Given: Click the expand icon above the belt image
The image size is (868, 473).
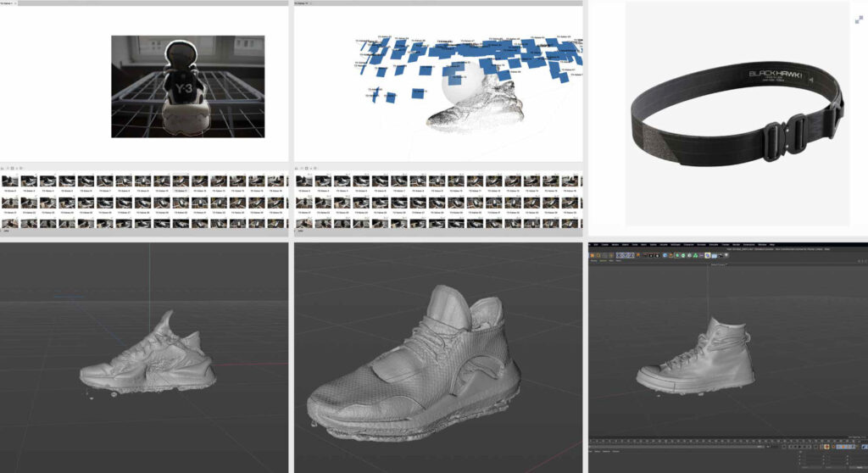Looking at the screenshot, I should [x=859, y=20].
